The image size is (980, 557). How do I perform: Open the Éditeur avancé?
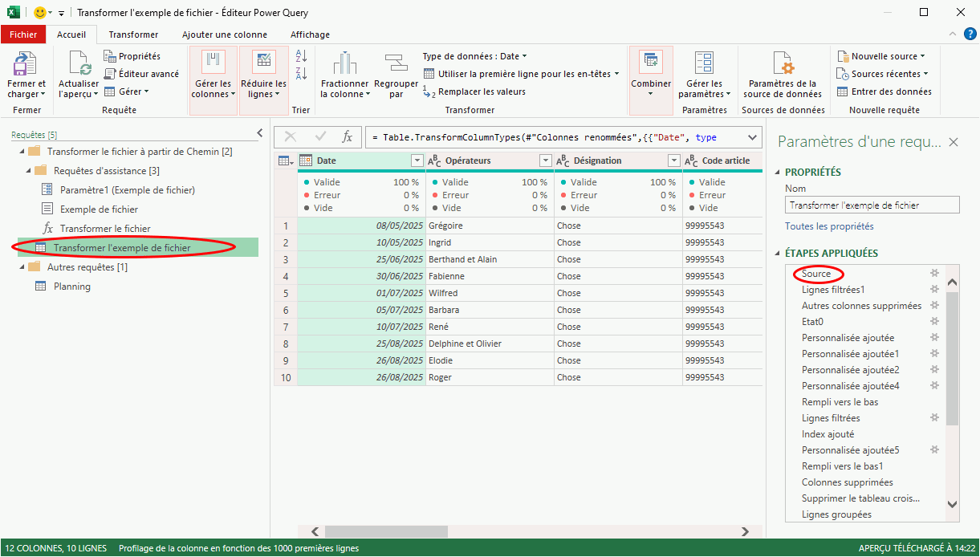click(141, 74)
